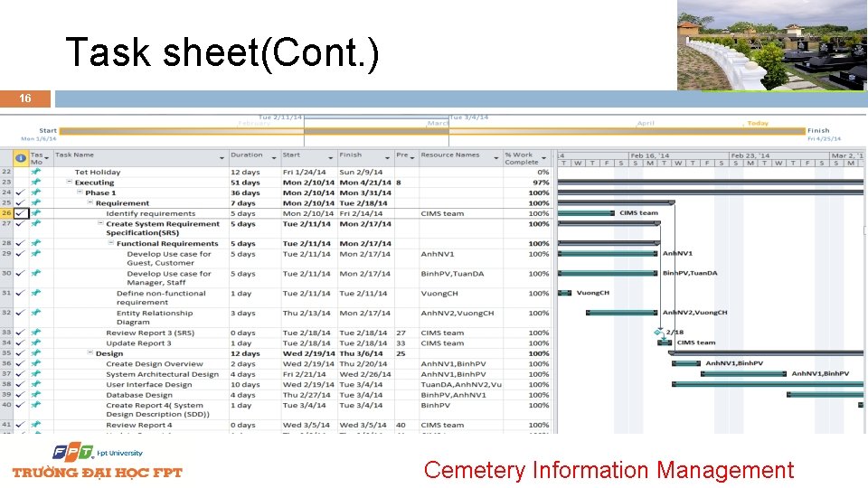Viewport: 868px width, 488px height.
Task: Click the pin icon for Entity Relationship Diagram
Action: coord(36,313)
